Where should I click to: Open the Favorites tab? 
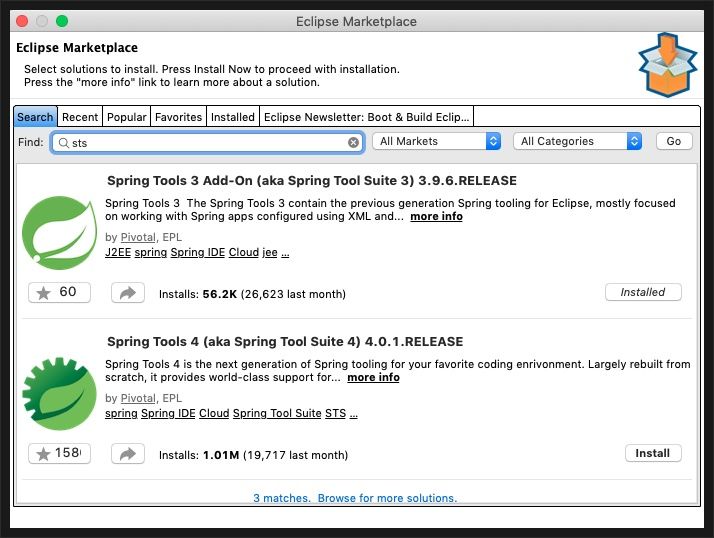pos(178,117)
